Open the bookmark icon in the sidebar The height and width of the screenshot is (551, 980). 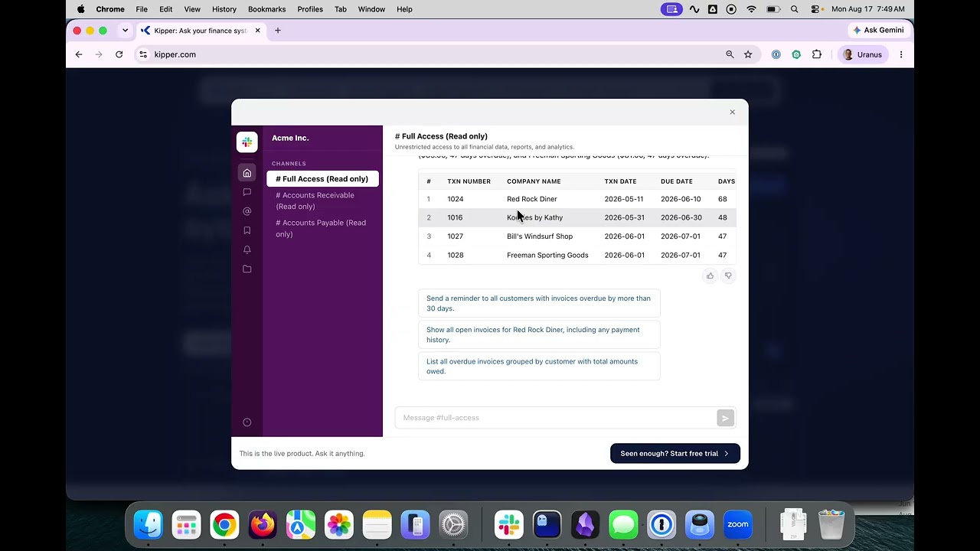tap(247, 230)
